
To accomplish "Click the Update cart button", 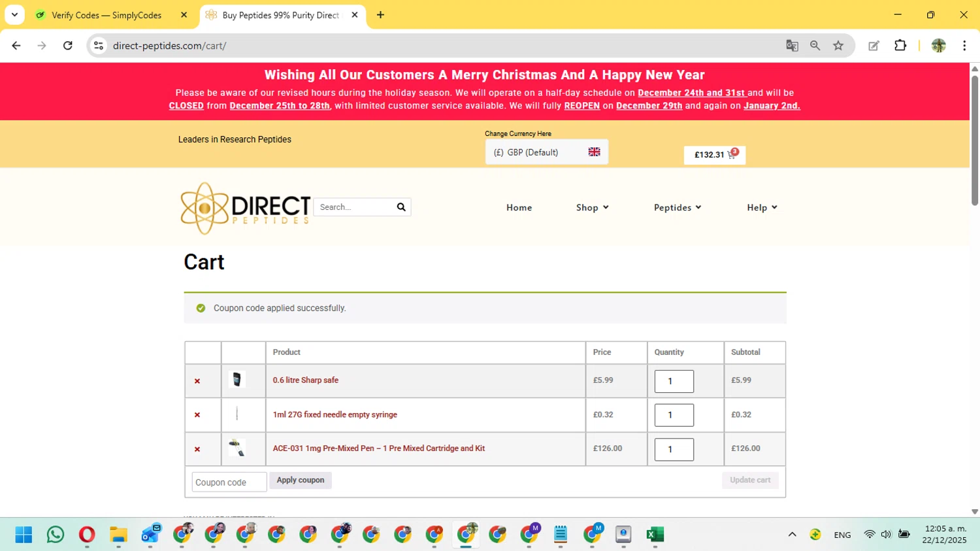I will pyautogui.click(x=750, y=480).
